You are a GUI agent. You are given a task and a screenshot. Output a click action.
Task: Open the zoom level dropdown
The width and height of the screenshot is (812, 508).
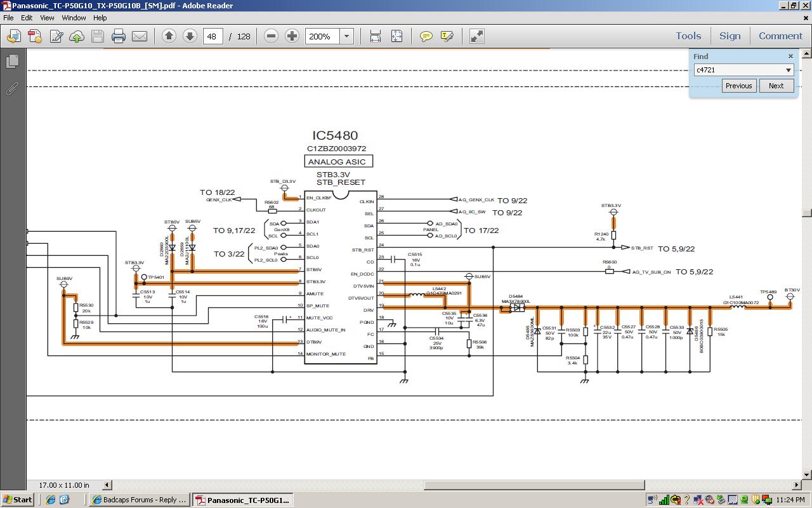click(x=346, y=36)
